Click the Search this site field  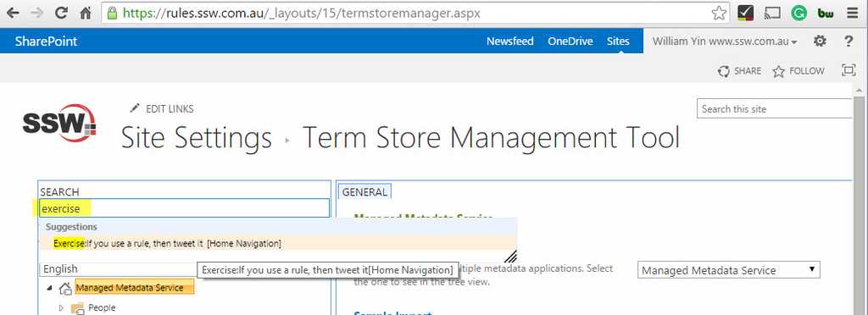pyautogui.click(x=774, y=109)
